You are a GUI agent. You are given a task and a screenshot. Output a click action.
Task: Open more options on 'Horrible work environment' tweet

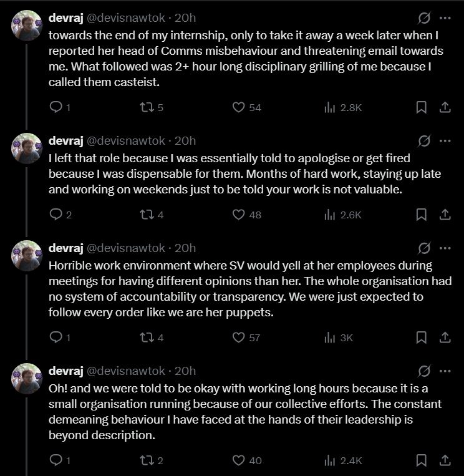(x=445, y=248)
